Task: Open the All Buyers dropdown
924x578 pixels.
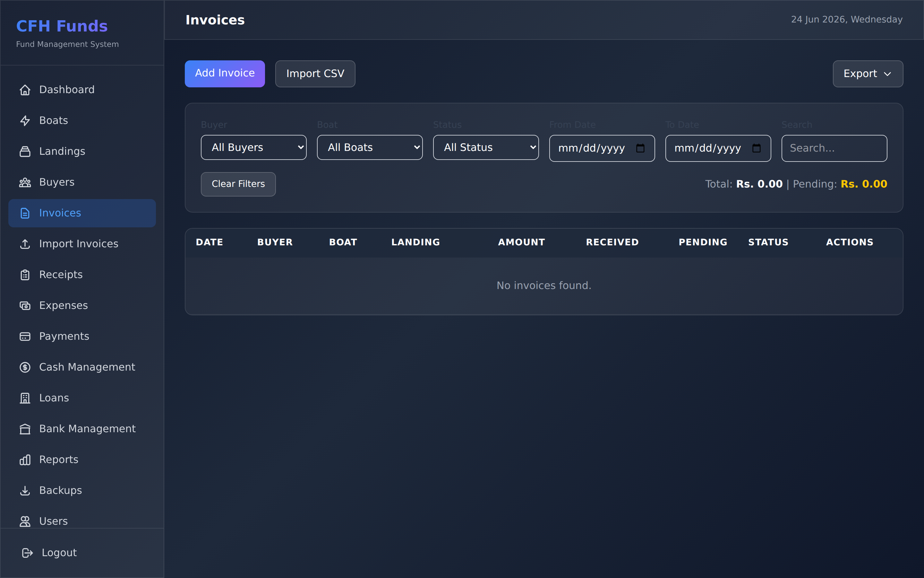Action: [x=253, y=147]
